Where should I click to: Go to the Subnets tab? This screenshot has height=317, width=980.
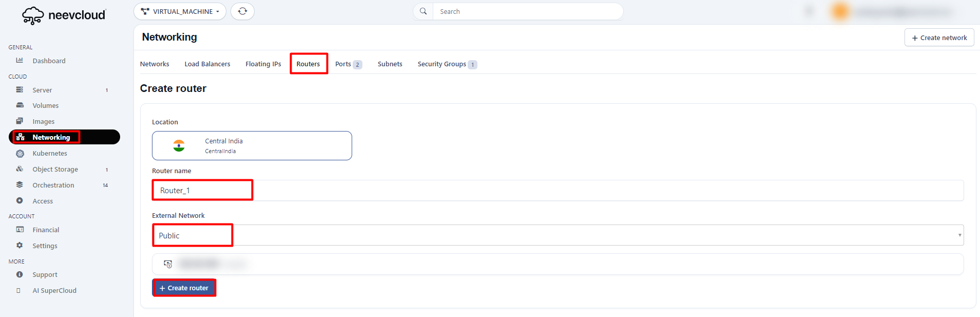point(390,64)
